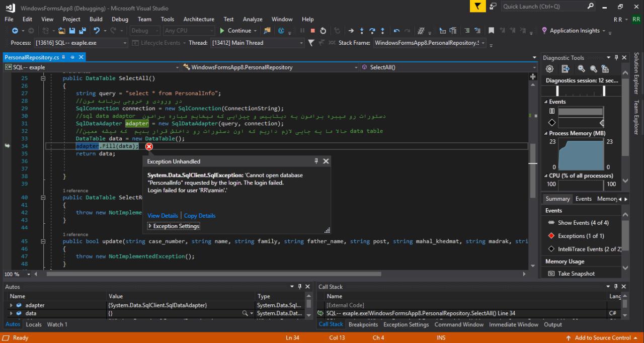Open the Debug menu
Image resolution: width=644 pixels, height=343 pixels.
tap(120, 19)
